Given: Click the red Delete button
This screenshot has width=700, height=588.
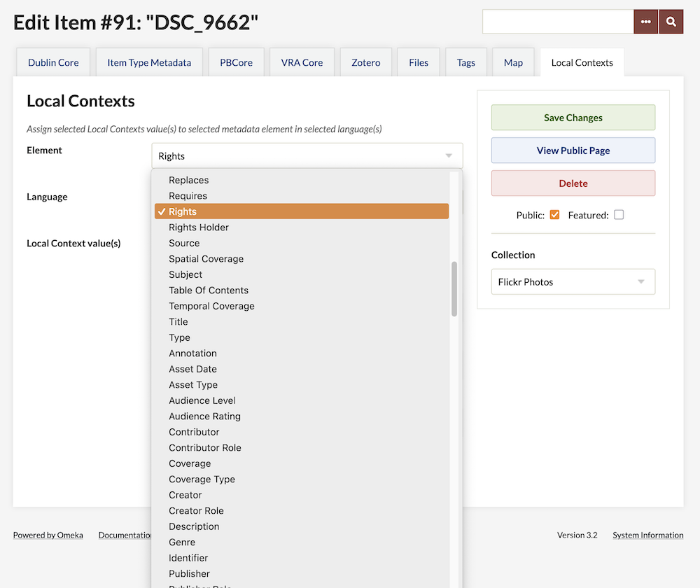Looking at the screenshot, I should click(x=573, y=183).
